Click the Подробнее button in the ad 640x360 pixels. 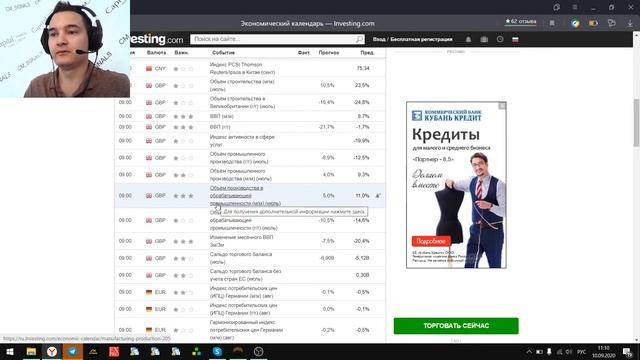pyautogui.click(x=431, y=241)
